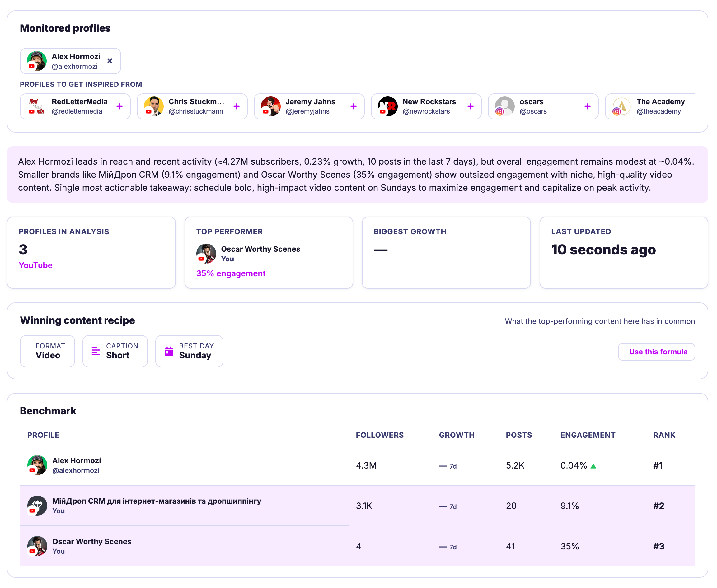Click the '@redlettermedia' handle
The width and height of the screenshot is (717, 588).
coord(77,111)
